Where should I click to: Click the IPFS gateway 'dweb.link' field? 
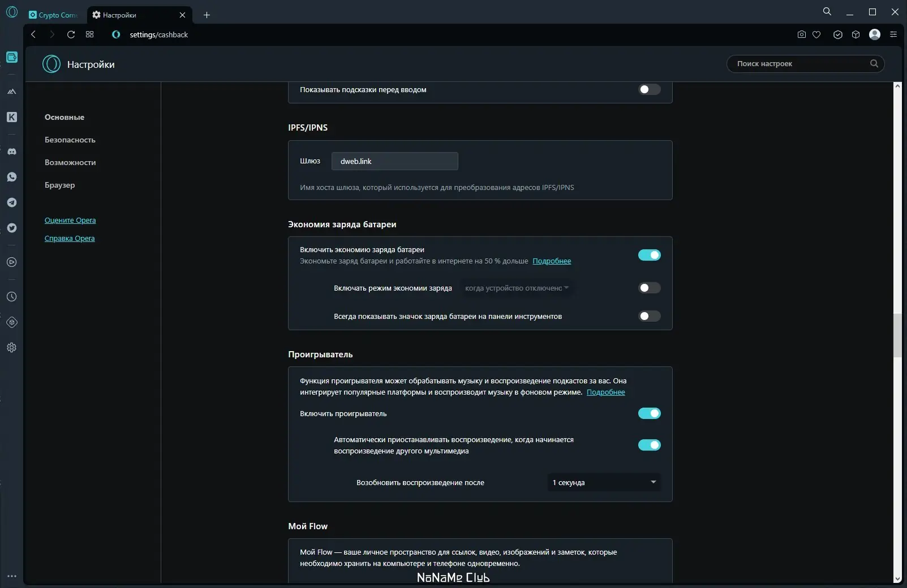click(x=395, y=161)
